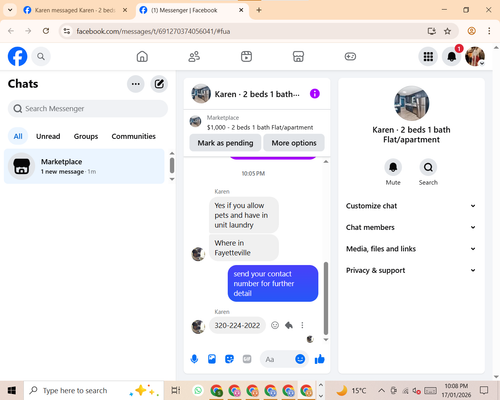Open the Karen 2 beds 1 bath header
Viewport: 500px width, 400px height.
(257, 94)
